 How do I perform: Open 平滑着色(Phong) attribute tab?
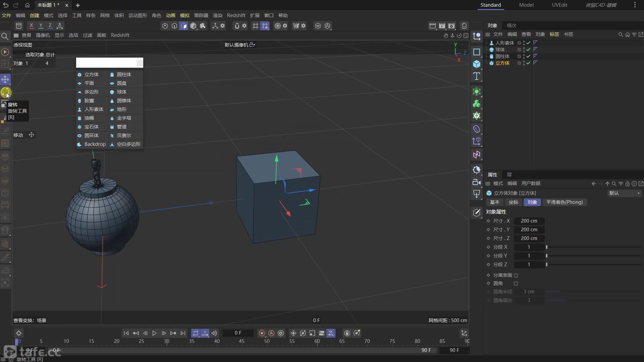pyautogui.click(x=565, y=202)
